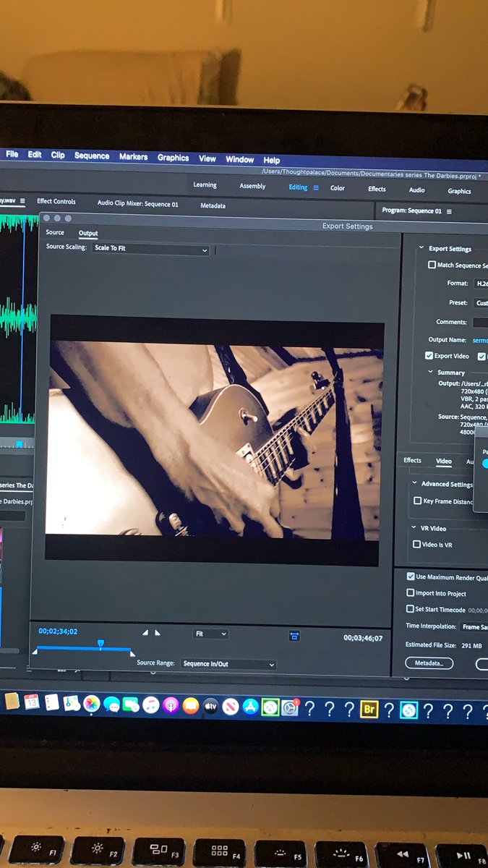Click the blue export range bar
The image size is (488, 868).
tap(83, 649)
